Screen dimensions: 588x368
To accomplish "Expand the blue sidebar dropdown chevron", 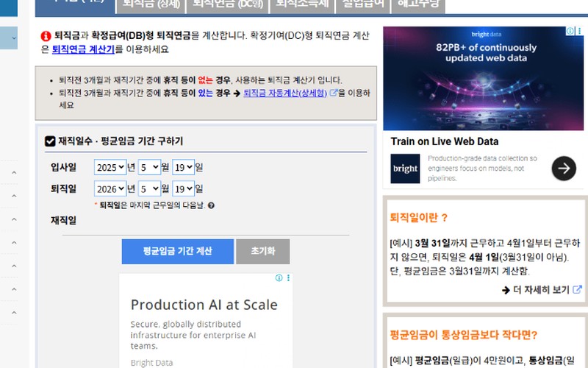I will pos(14,38).
